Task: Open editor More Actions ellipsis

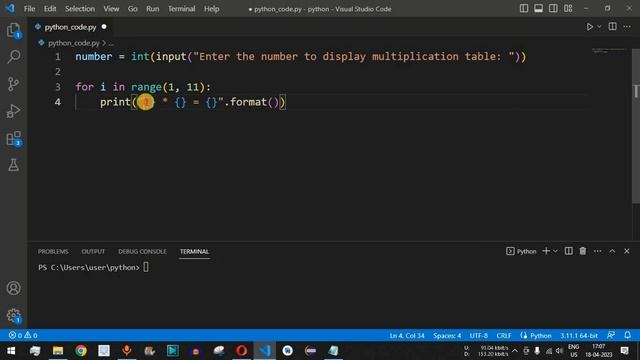Action: coord(627,27)
